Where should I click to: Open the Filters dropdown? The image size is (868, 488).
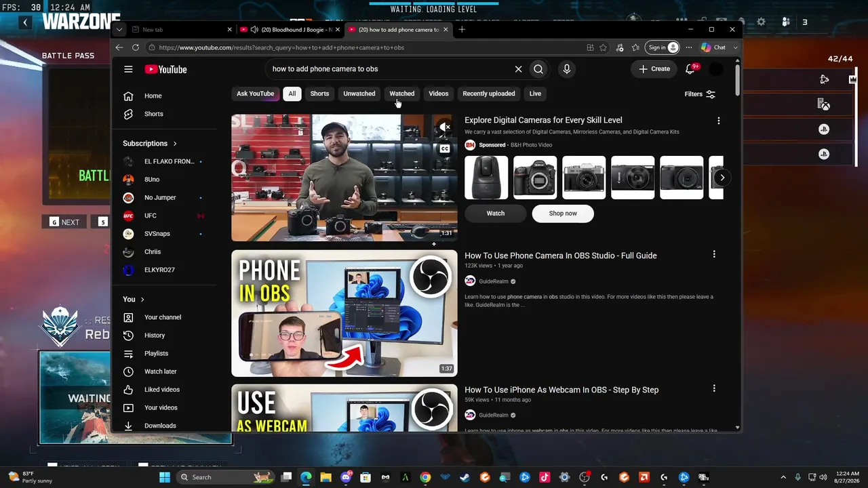click(700, 94)
